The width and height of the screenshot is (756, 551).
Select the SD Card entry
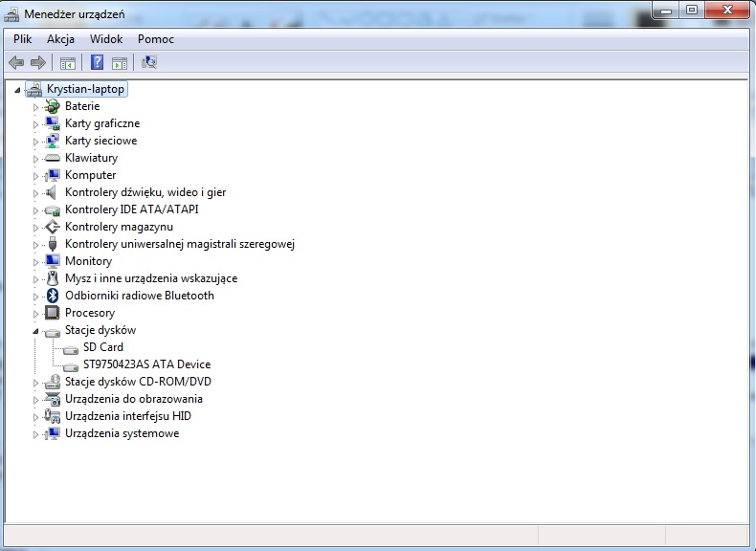pyautogui.click(x=103, y=347)
